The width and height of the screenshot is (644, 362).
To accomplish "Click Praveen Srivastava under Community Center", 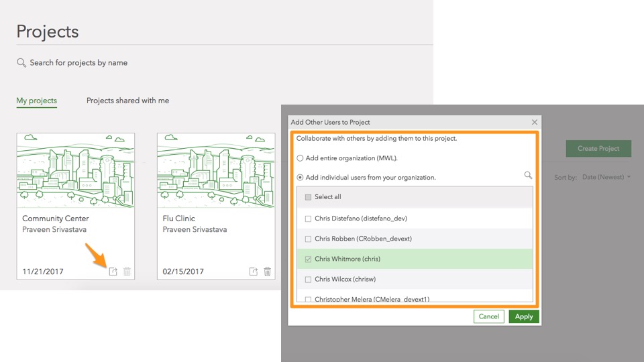I will (54, 229).
